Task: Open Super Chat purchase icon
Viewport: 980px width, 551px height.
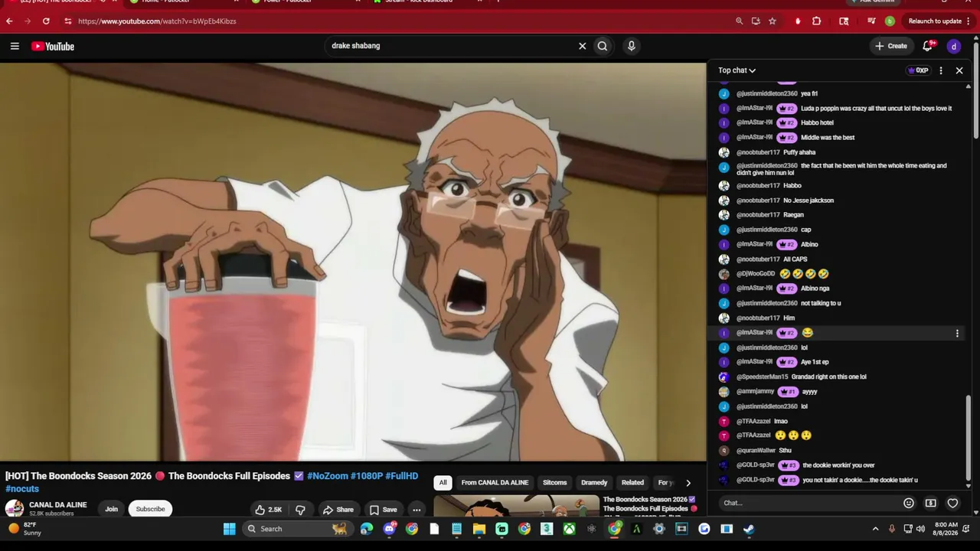Action: (x=931, y=503)
